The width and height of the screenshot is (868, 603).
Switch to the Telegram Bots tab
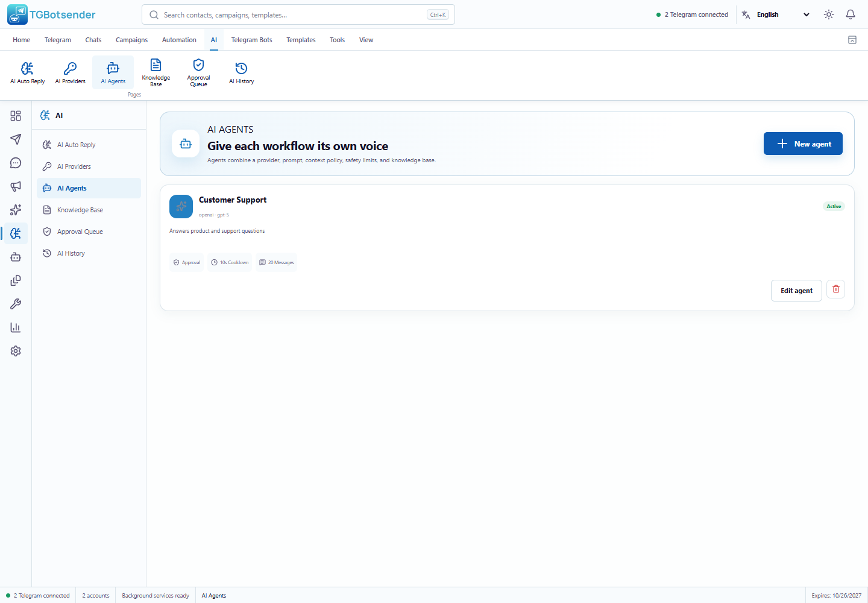click(x=251, y=40)
